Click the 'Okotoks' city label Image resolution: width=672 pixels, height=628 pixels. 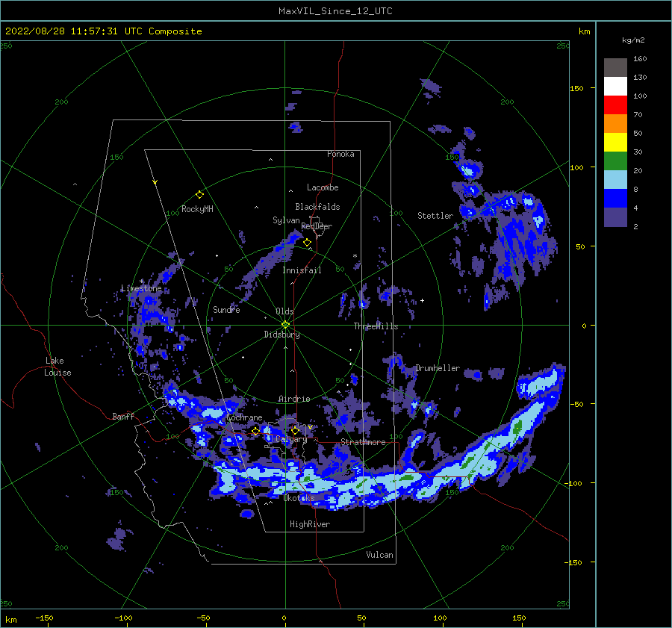[x=299, y=497]
